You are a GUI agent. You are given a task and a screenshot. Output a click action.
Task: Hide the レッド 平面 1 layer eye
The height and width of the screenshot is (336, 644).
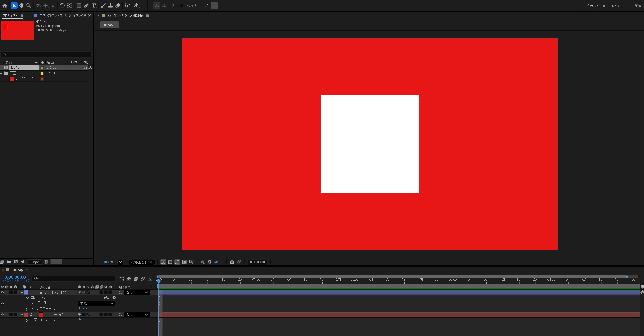tap(2, 314)
